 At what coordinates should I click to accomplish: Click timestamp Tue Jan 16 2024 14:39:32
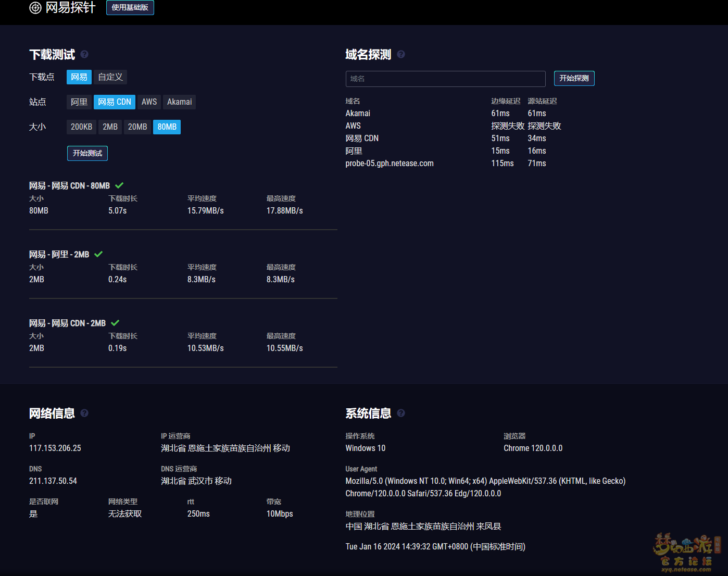tap(435, 547)
